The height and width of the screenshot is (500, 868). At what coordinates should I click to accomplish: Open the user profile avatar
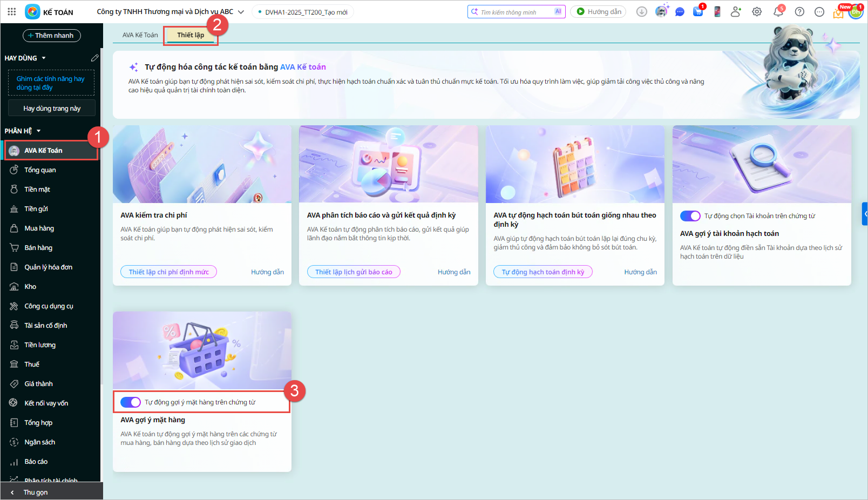tap(856, 11)
